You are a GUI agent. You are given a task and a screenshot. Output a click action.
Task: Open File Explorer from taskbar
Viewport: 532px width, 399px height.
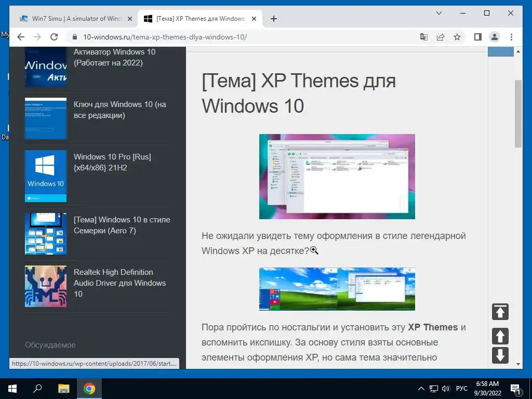point(63,389)
